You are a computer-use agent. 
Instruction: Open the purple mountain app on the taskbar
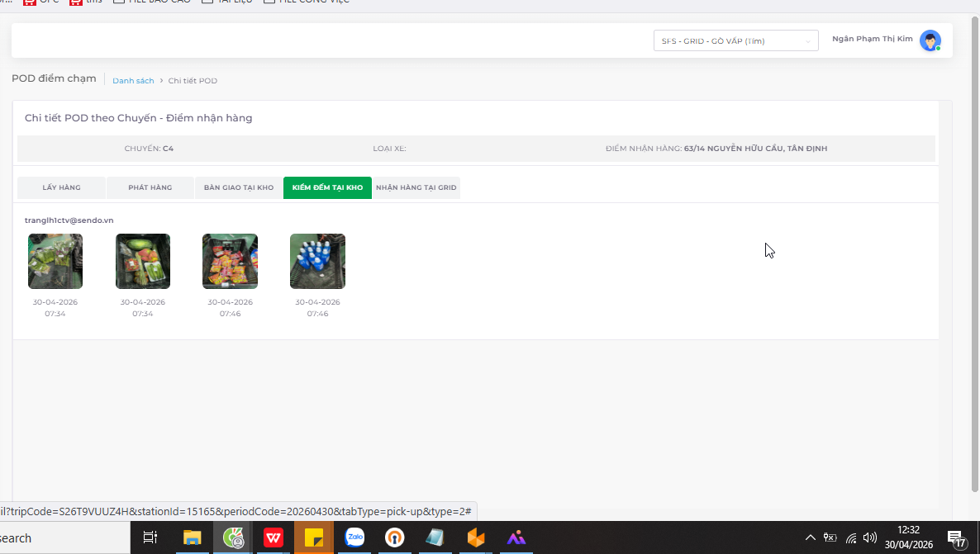pos(516,537)
